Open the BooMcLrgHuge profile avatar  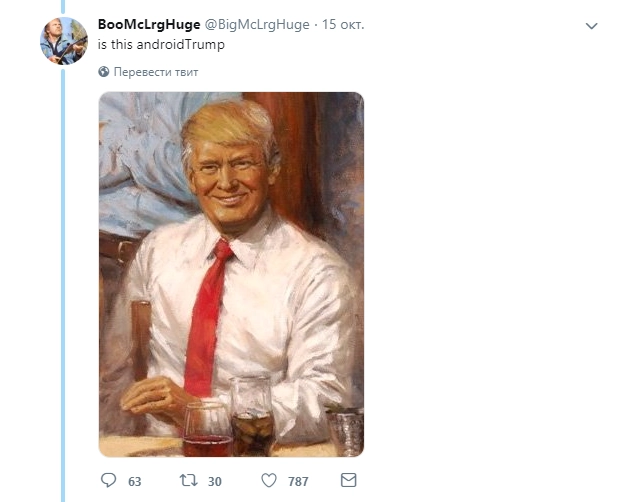tap(63, 41)
